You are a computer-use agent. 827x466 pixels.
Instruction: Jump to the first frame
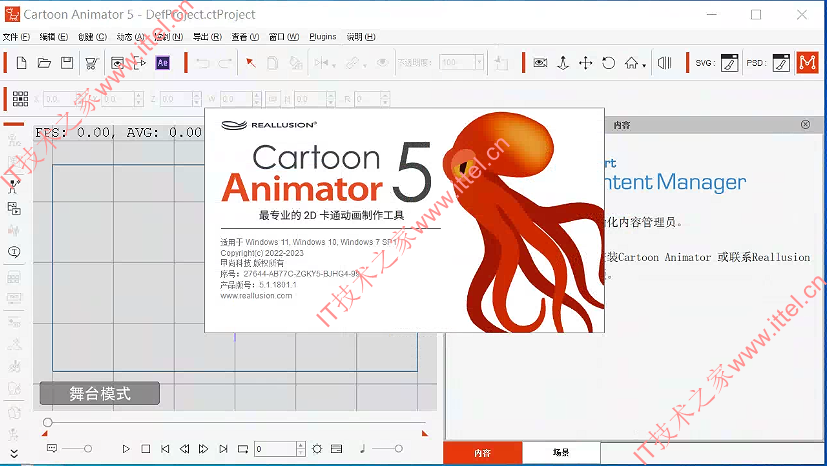pos(165,449)
